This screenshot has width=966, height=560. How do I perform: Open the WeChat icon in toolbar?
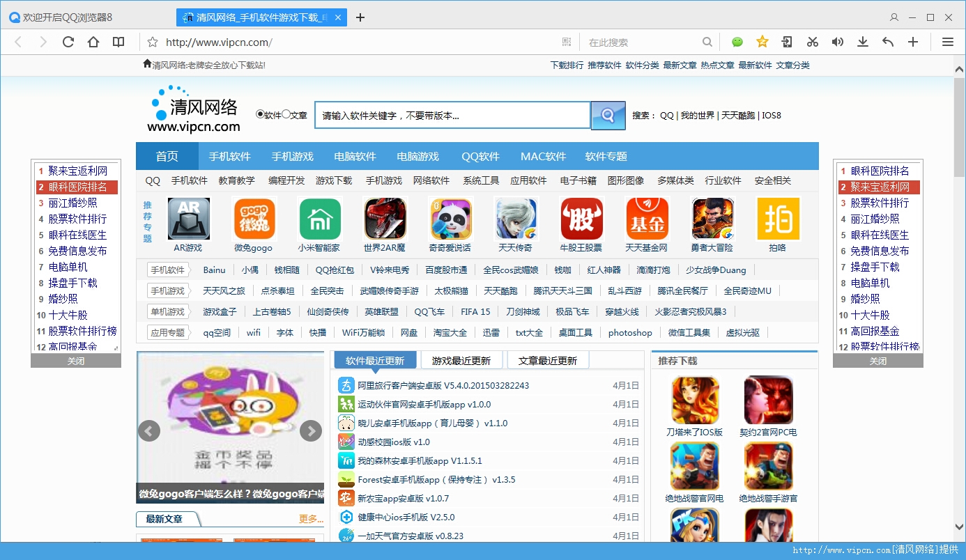coord(737,42)
